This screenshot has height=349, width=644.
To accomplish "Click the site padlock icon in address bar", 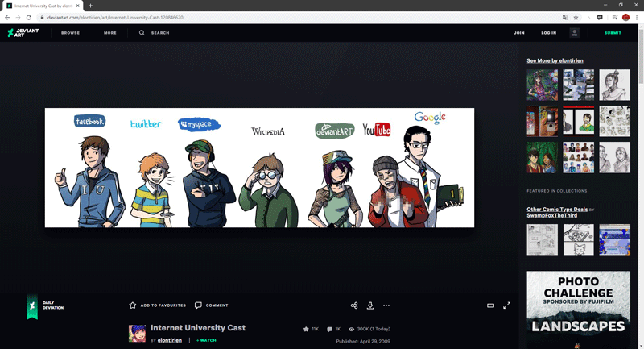I will click(x=42, y=17).
